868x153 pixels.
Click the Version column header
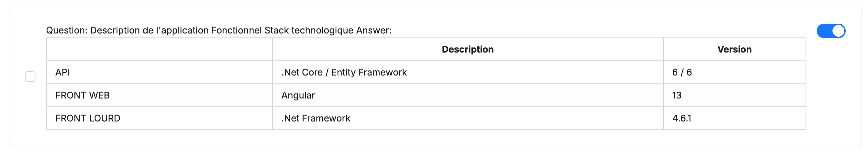(735, 50)
